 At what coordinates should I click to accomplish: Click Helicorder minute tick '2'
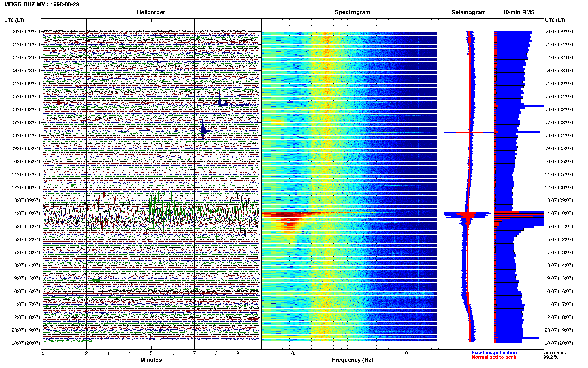tap(86, 353)
